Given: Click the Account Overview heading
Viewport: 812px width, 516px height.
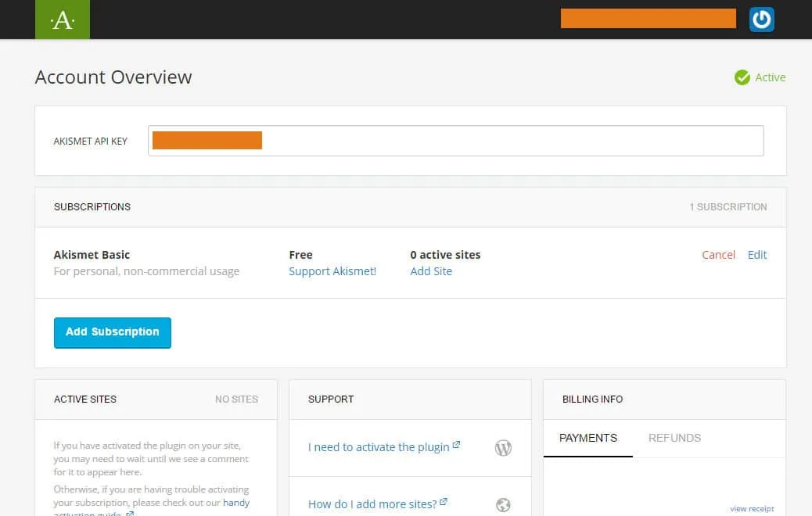Looking at the screenshot, I should (113, 77).
